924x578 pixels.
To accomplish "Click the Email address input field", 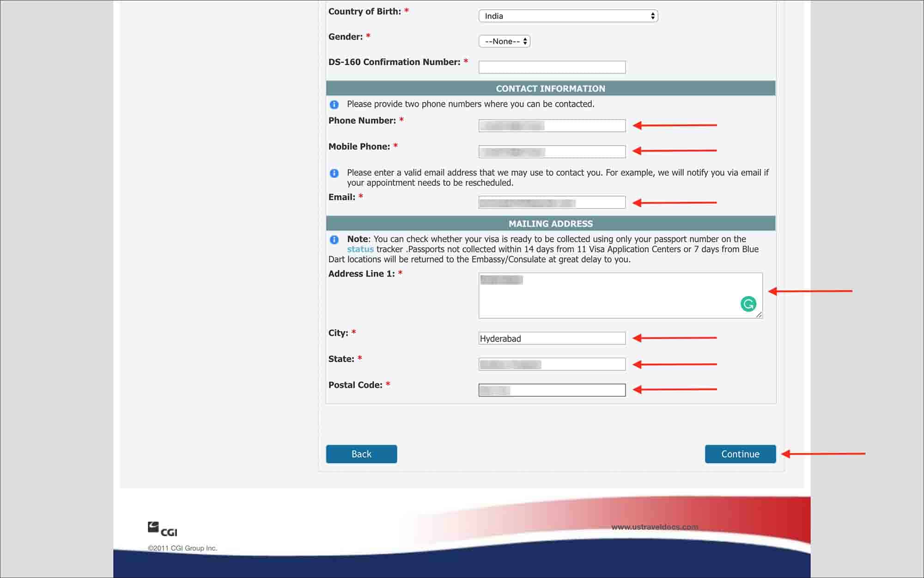I will click(x=552, y=203).
